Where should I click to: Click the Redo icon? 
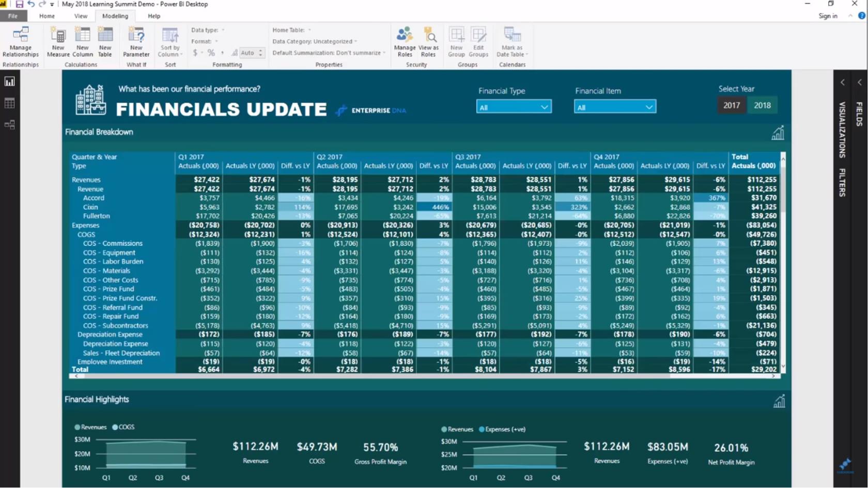pos(42,4)
